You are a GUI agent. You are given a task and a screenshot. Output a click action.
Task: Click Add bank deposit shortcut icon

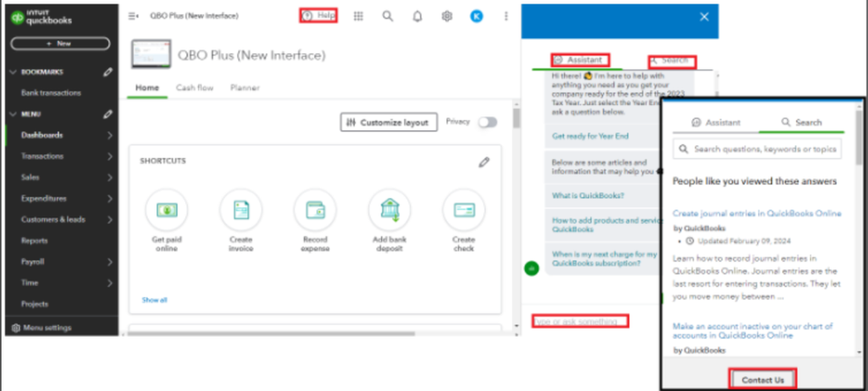tap(390, 210)
